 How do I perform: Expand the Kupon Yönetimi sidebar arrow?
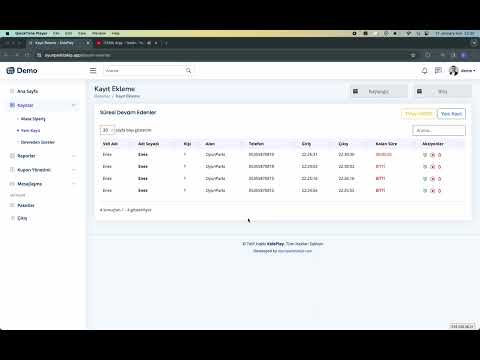click(74, 170)
